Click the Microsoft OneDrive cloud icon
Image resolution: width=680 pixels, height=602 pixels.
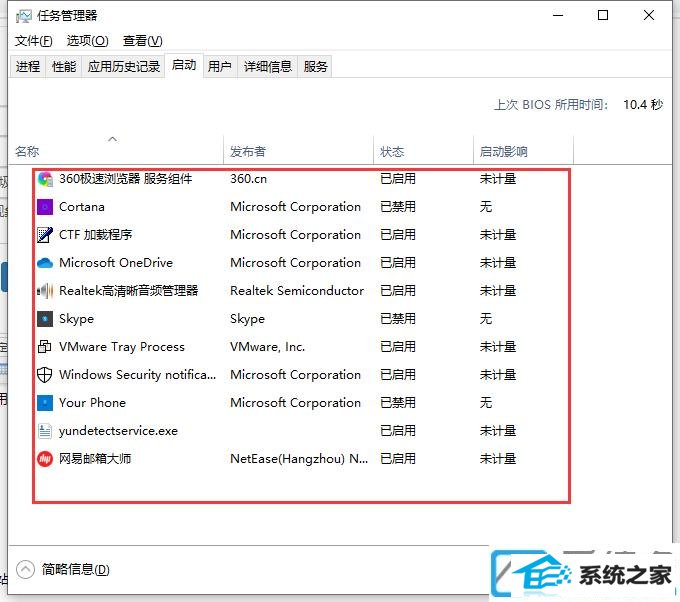pyautogui.click(x=45, y=263)
